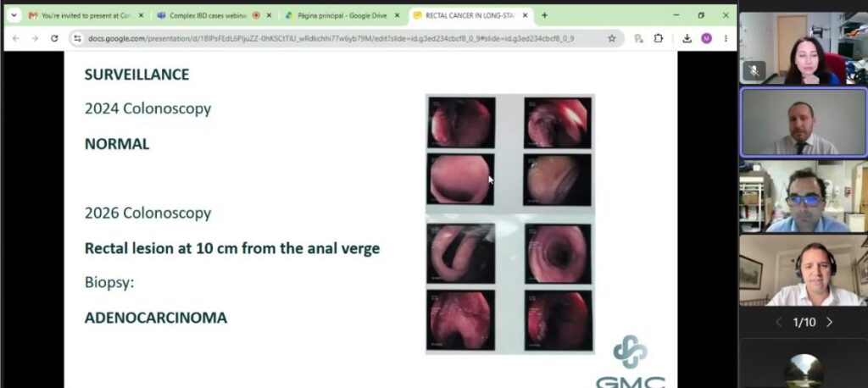Switch to the Gmail invitation tab
This screenshot has height=388, width=868.
click(86, 15)
